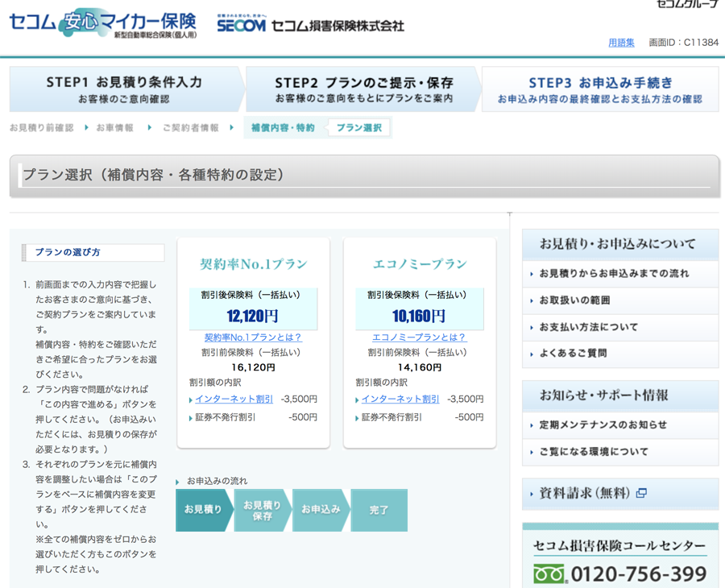This screenshot has height=588, width=725.
Task: Open 契約率No.1プランとは？ explanation link
Action: pyautogui.click(x=253, y=337)
